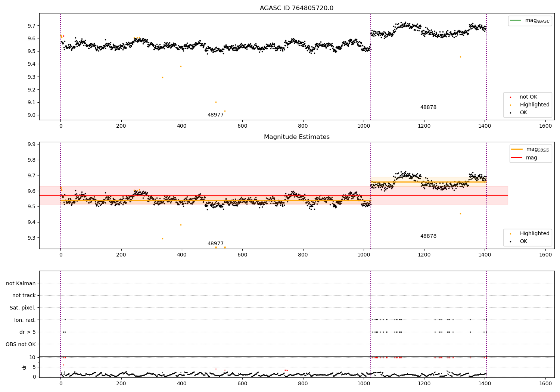
Task: Select "OK" in the top plot legend
Action: pos(523,112)
